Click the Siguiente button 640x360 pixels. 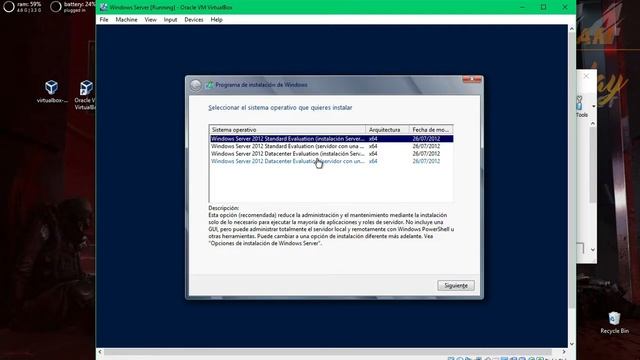pyautogui.click(x=456, y=285)
